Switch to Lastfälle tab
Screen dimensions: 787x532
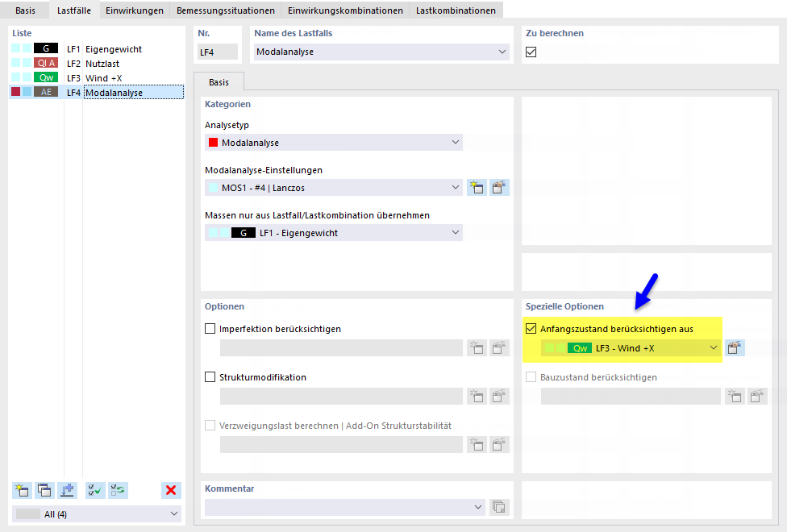click(74, 10)
